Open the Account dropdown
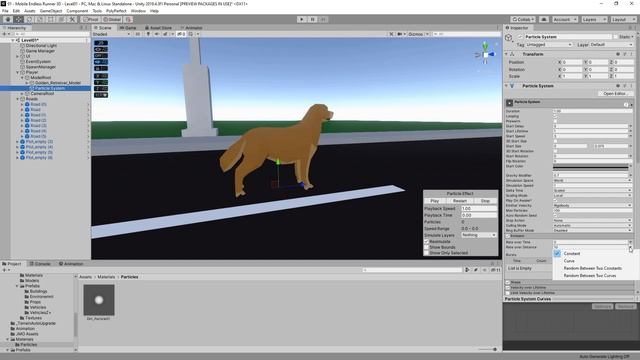Screen dimensions: 640x360 [565, 19]
